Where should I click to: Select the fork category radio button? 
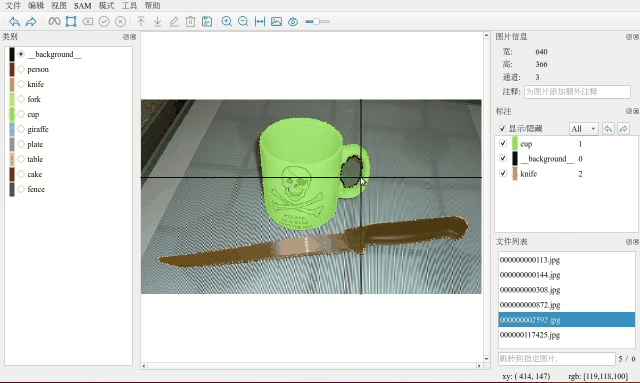pos(21,99)
